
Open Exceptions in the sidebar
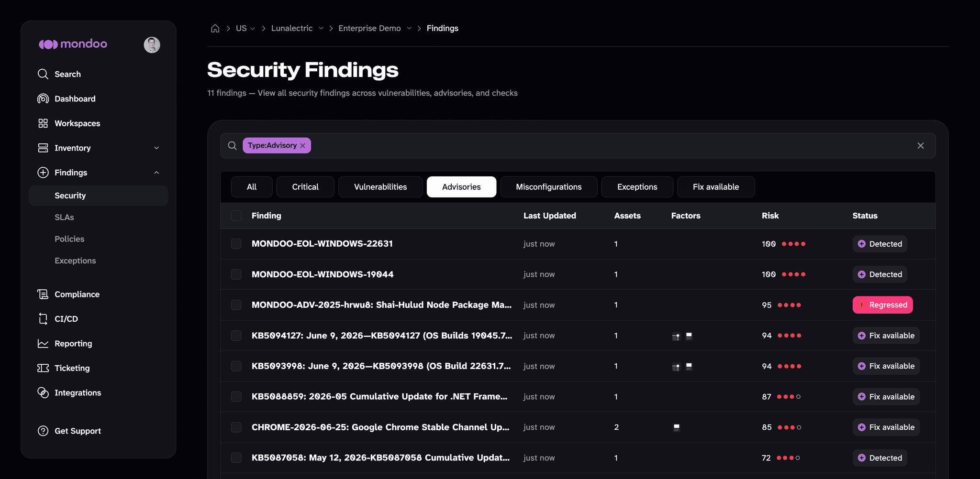point(75,261)
